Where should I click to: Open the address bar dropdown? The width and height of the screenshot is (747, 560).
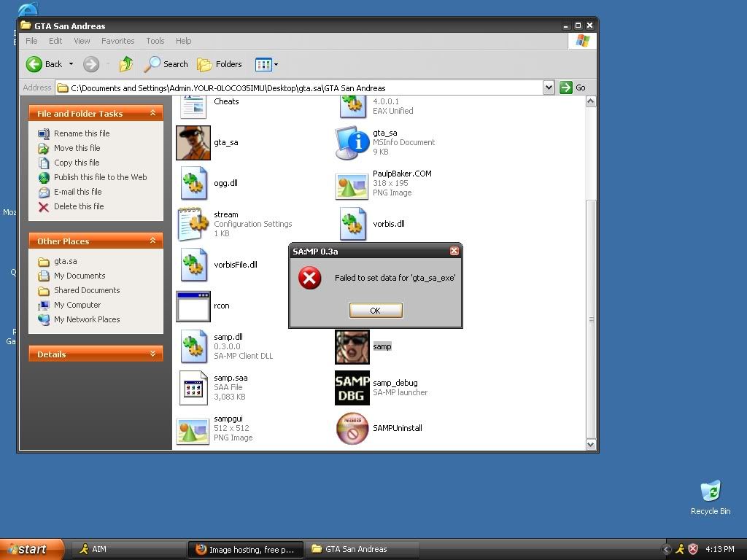(x=549, y=87)
